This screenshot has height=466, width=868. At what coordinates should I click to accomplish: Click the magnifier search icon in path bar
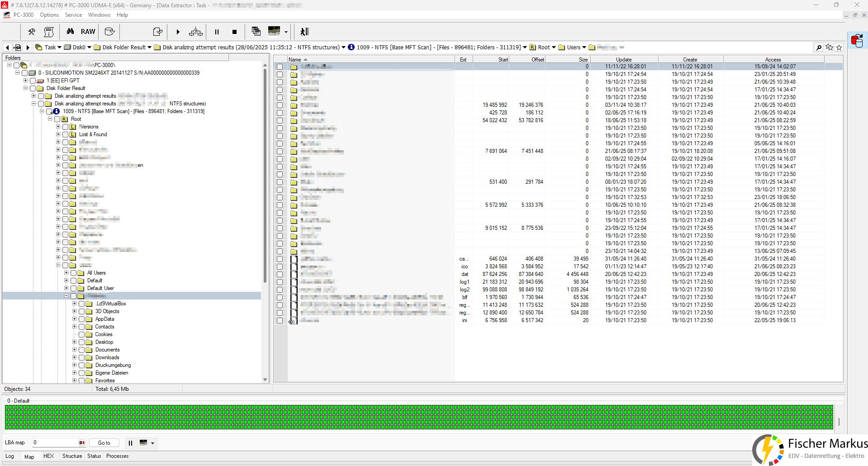point(819,48)
